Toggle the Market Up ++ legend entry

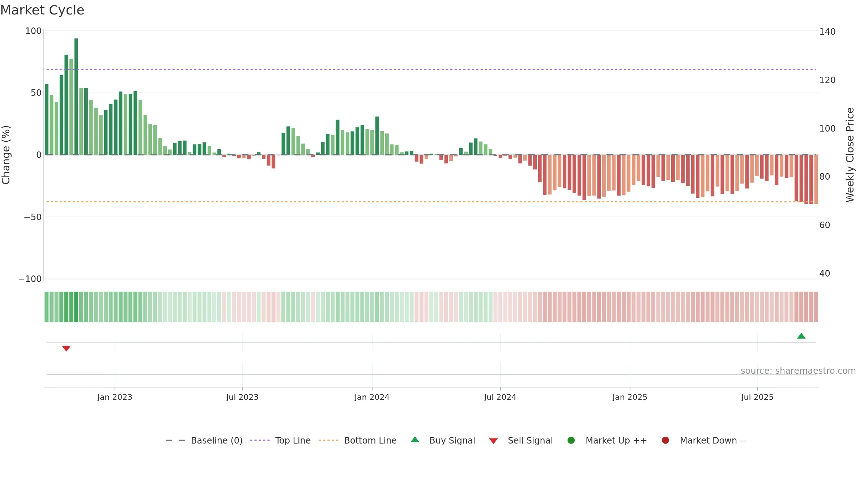click(x=607, y=441)
